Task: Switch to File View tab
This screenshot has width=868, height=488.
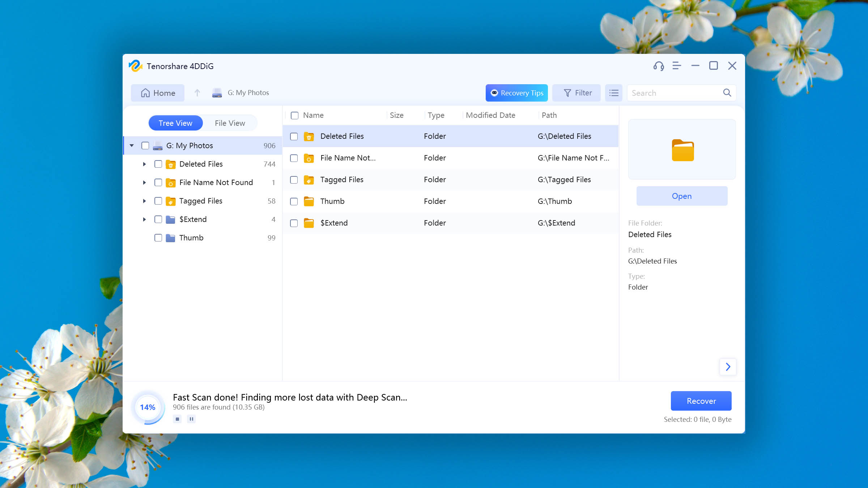Action: [x=230, y=123]
